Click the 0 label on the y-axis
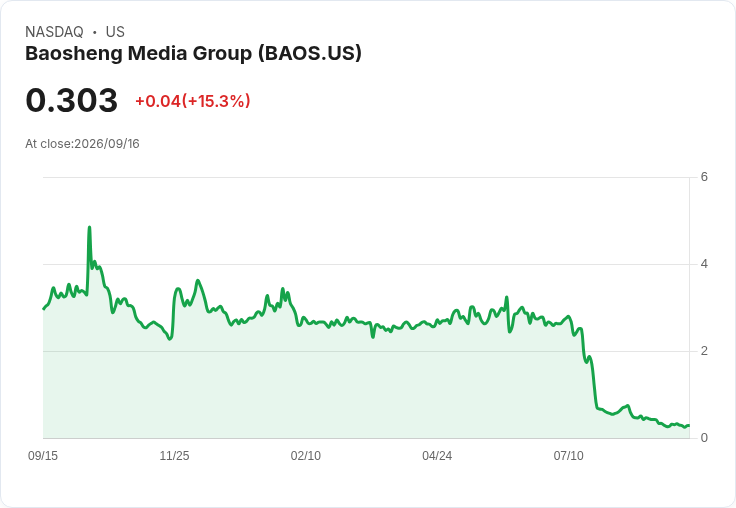 tap(704, 438)
